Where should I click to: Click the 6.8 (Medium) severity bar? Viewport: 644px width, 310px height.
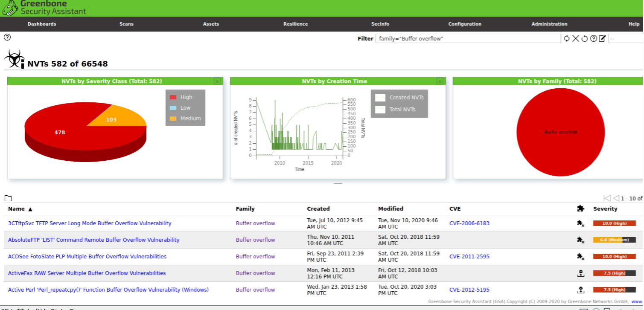(615, 240)
